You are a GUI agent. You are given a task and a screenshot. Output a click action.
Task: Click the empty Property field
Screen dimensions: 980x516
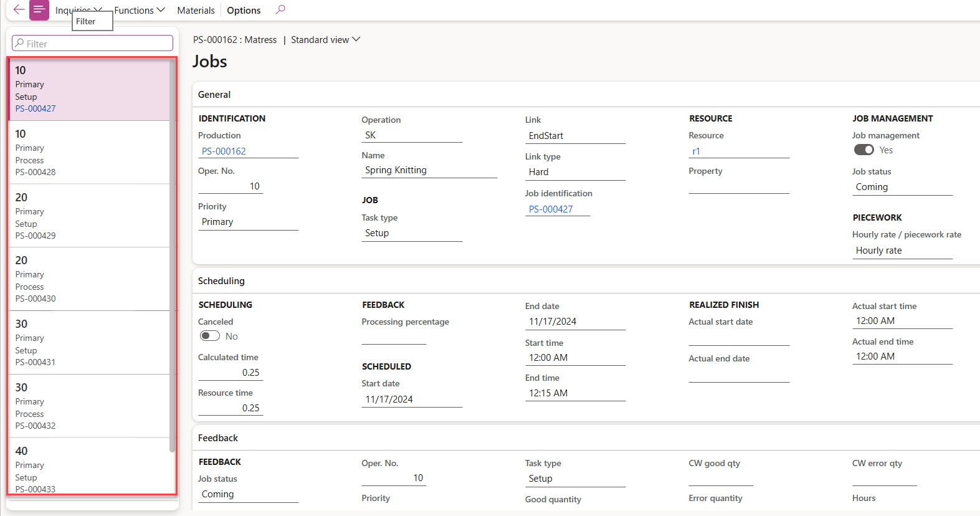click(739, 186)
